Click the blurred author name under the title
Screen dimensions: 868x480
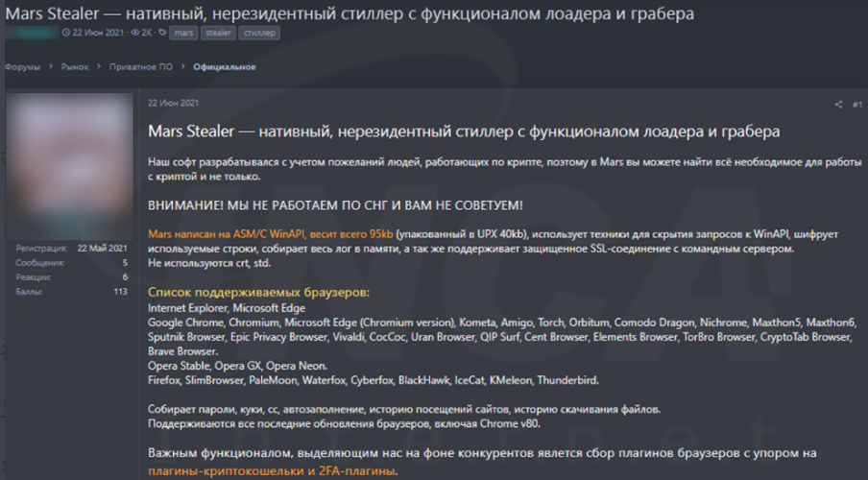pyautogui.click(x=32, y=33)
